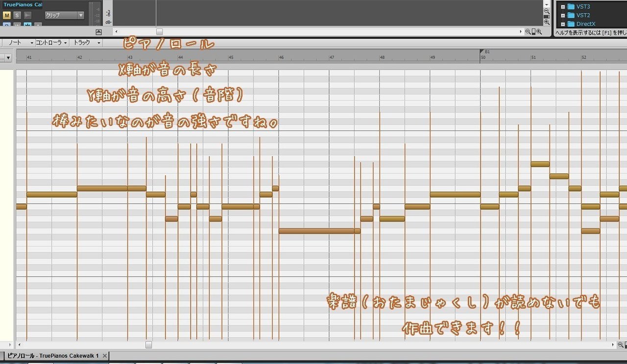
Task: Click the piano roll horizontal scrollbar thumb
Action: (148, 344)
